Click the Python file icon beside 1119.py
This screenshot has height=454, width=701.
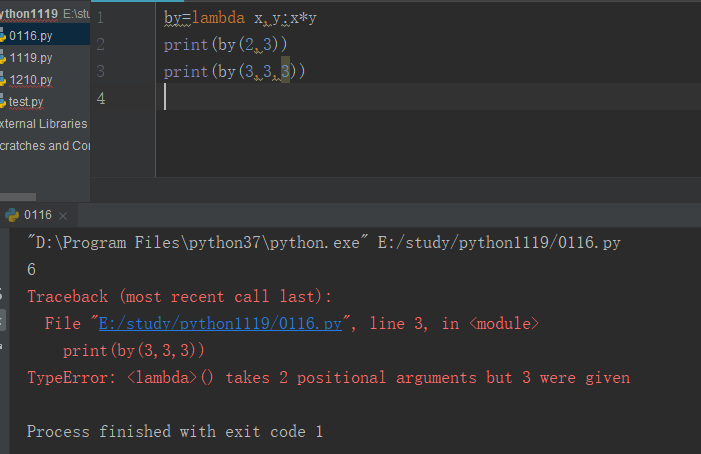(x=2, y=58)
